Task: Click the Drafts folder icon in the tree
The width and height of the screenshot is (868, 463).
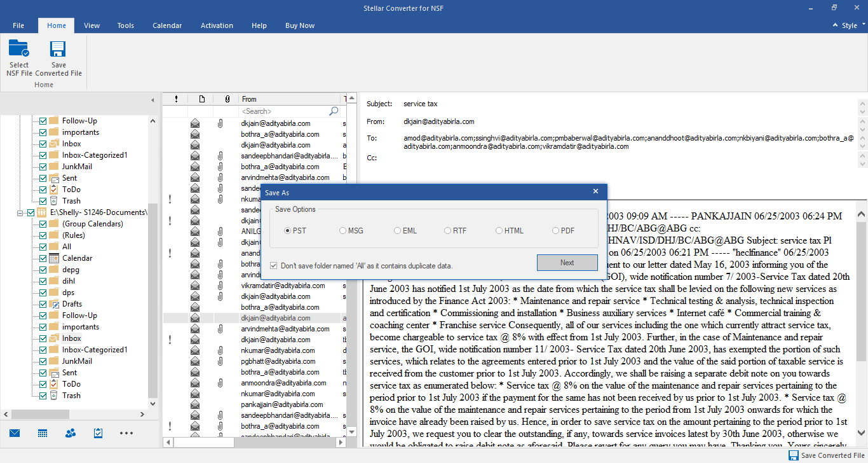Action: pyautogui.click(x=54, y=304)
